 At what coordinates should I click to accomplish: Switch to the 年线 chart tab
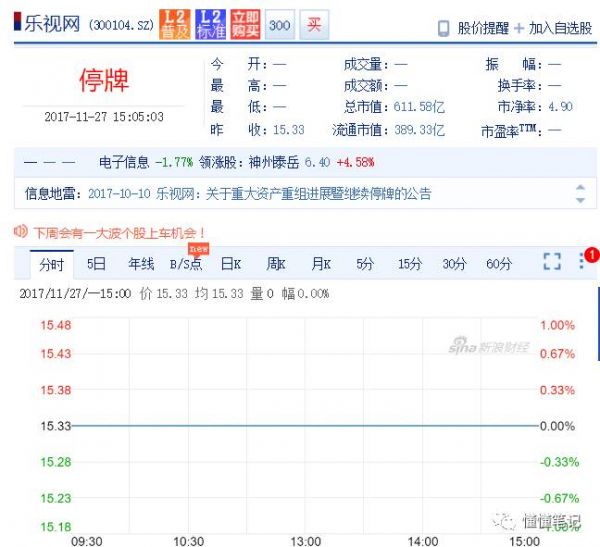(141, 264)
